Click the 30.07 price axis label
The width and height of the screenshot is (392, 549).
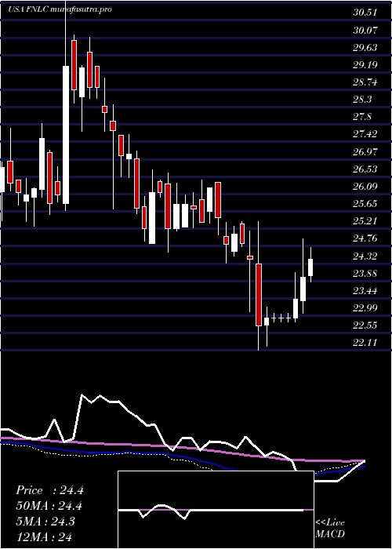pyautogui.click(x=365, y=30)
